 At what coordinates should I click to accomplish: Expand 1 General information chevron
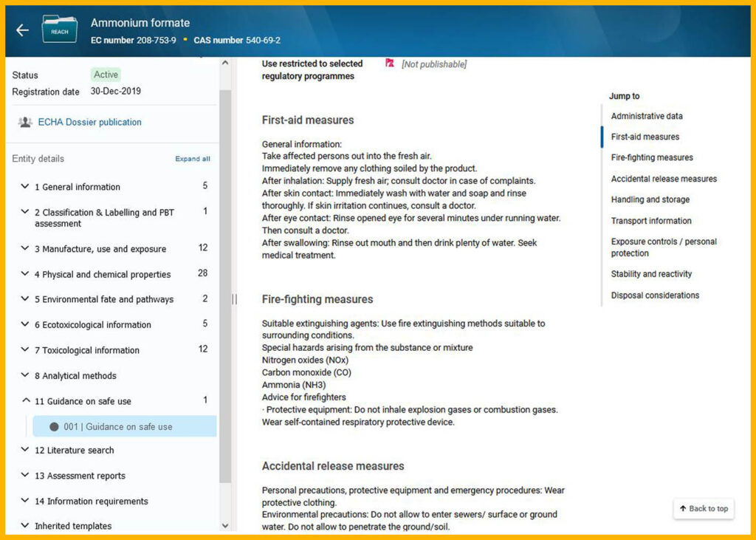25,186
